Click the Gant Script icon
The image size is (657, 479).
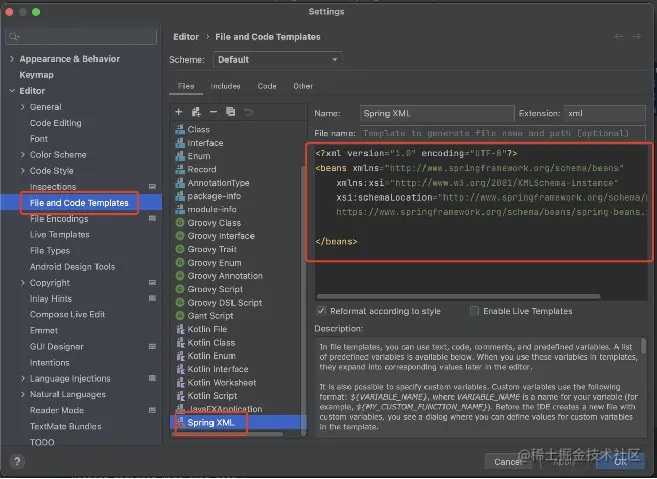pos(180,316)
